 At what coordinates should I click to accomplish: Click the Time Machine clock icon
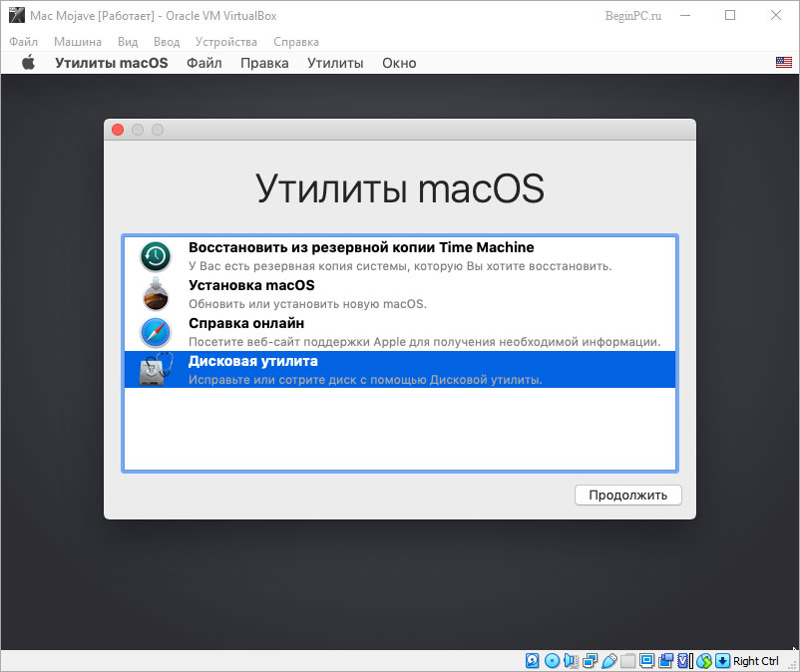point(156,256)
